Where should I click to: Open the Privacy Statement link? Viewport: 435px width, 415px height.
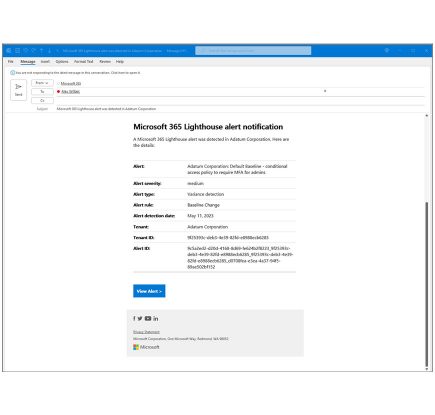(146, 332)
